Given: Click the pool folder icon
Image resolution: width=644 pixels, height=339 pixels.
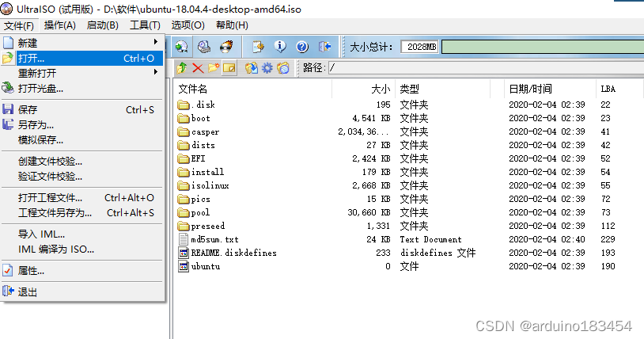Looking at the screenshot, I should click(x=184, y=213).
